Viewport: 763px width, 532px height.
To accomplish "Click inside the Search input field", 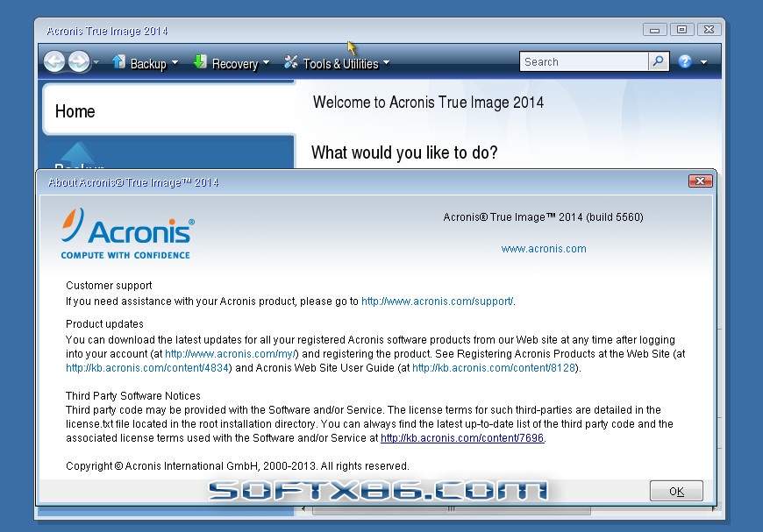I will pyautogui.click(x=583, y=61).
